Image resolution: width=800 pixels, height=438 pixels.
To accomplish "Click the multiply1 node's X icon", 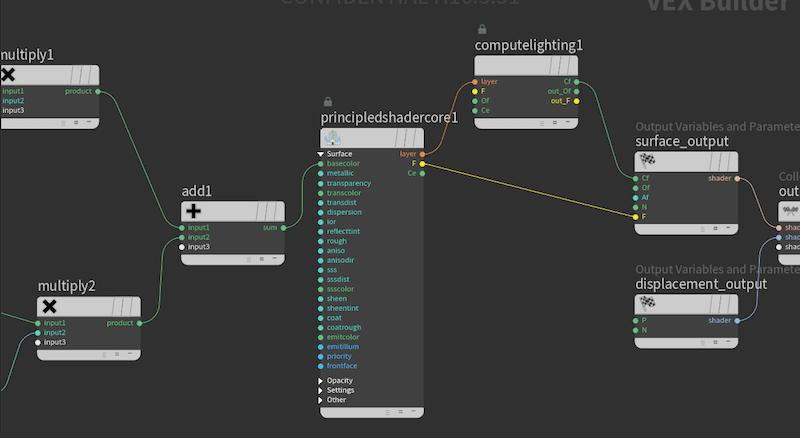I will point(9,76).
